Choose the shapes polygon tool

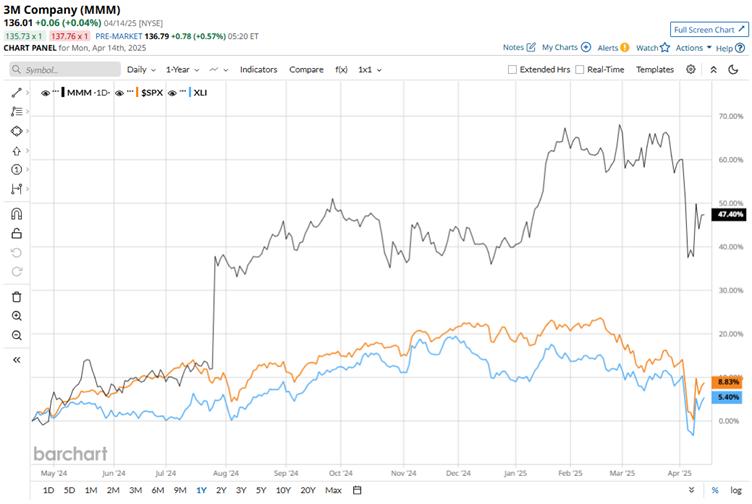click(x=16, y=131)
